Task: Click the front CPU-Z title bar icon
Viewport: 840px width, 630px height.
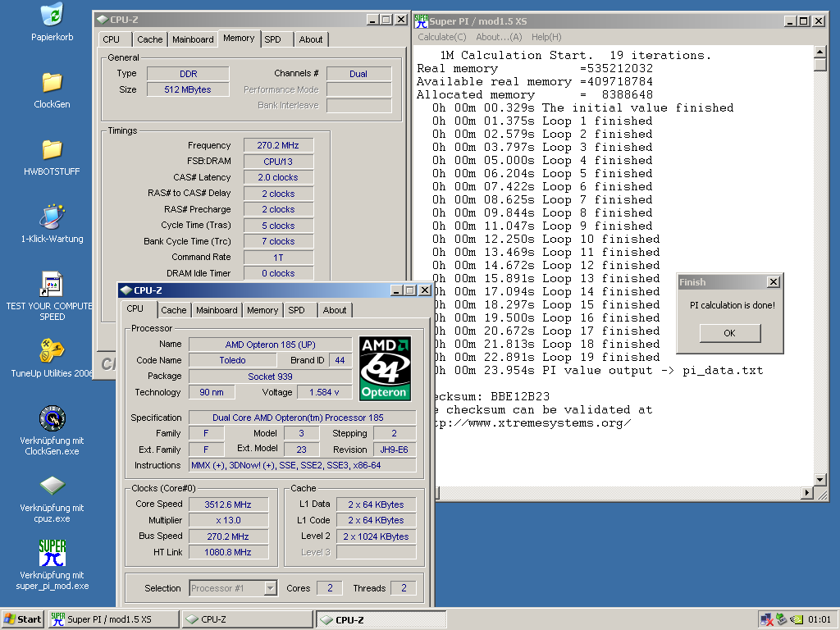Action: pyautogui.click(x=126, y=290)
